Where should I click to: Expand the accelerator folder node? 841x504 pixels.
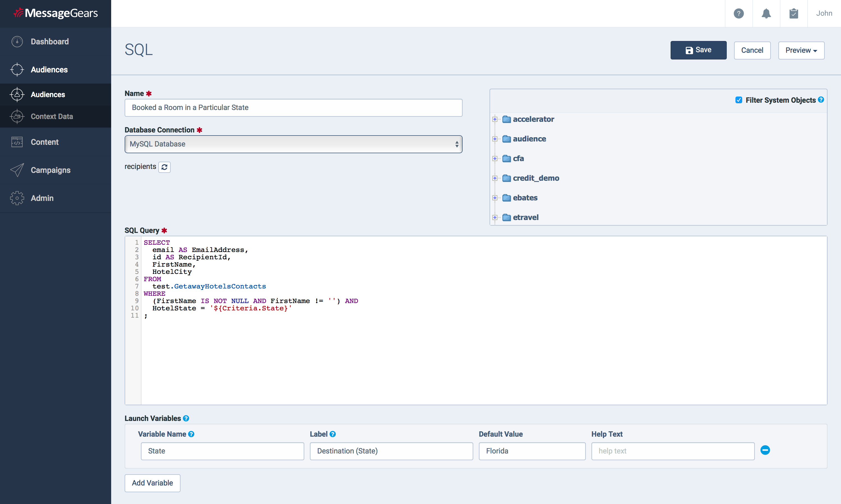tap(495, 119)
